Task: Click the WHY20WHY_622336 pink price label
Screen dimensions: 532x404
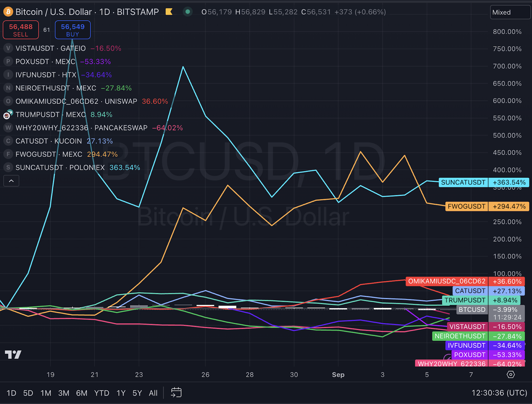Action: click(470, 363)
